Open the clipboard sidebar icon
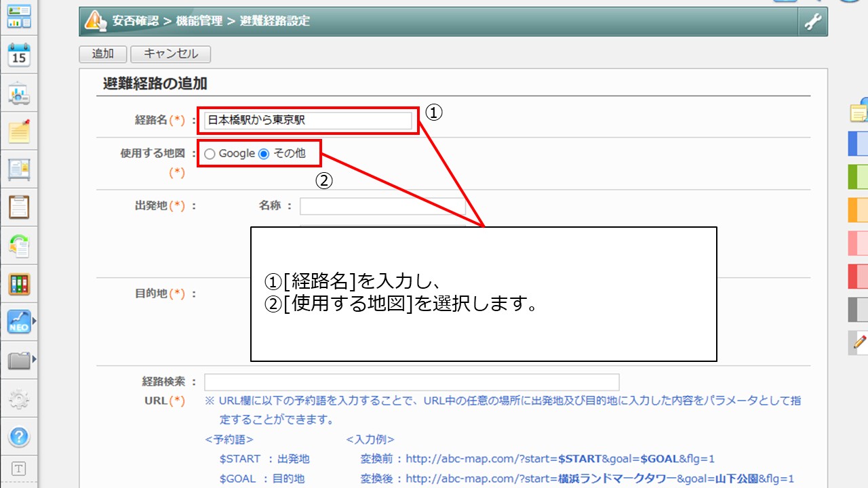 point(19,207)
